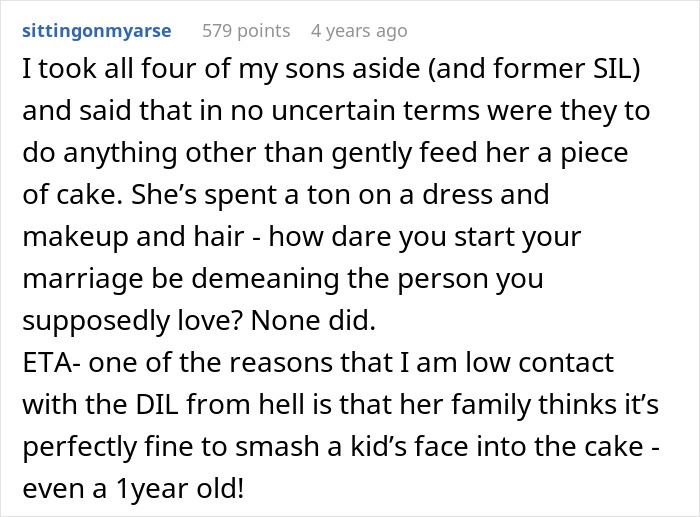Click the 579 points score

pos(246,31)
